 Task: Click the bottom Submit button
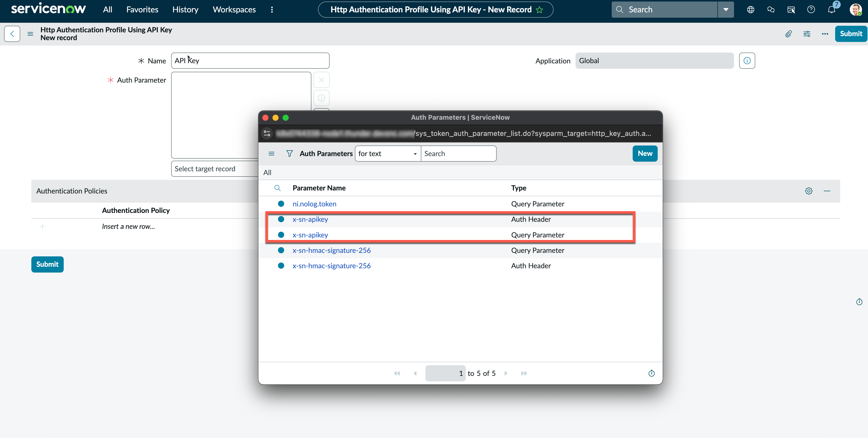coord(48,264)
